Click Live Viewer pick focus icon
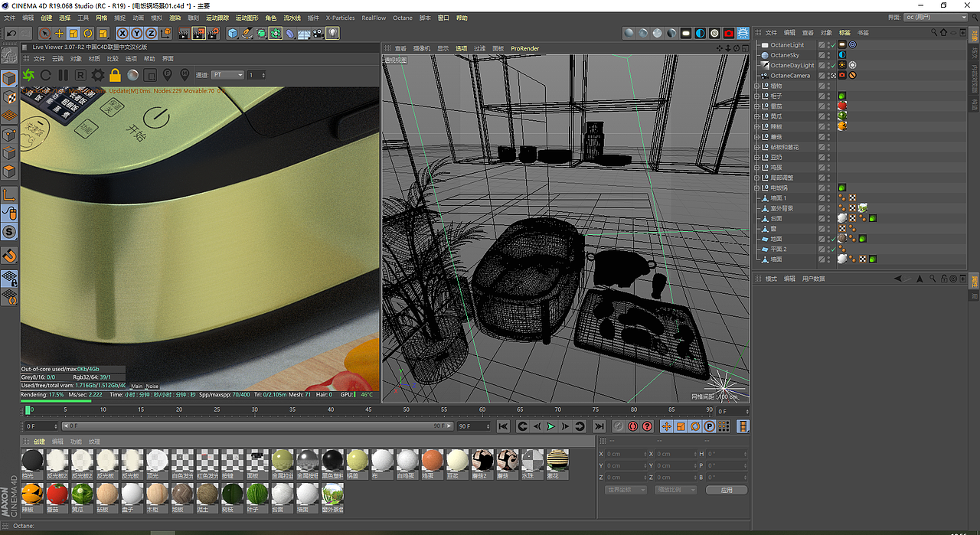980x535 pixels. (x=168, y=74)
